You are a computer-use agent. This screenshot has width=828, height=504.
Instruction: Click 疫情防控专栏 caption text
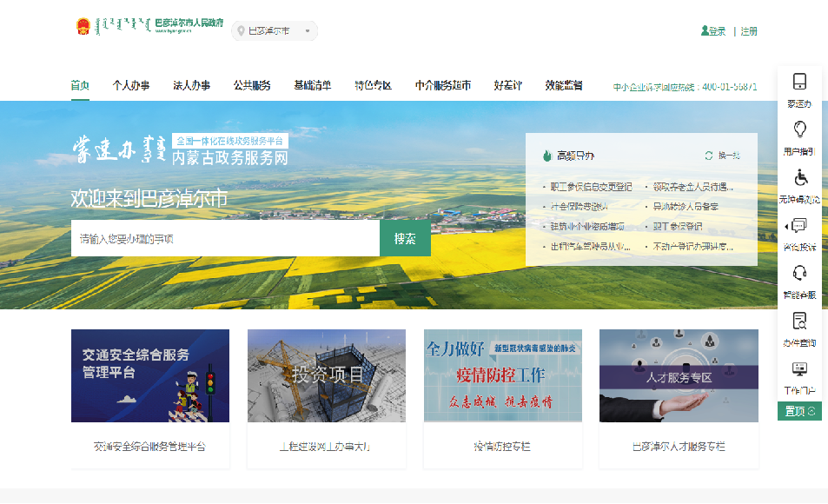coord(502,447)
